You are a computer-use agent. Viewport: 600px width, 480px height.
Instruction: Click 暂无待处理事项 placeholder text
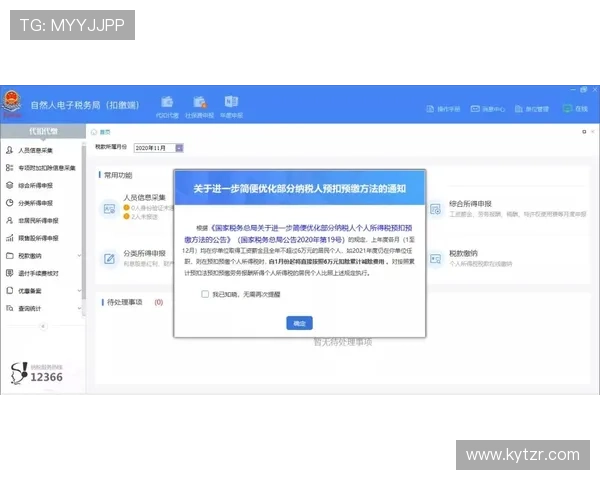343,342
